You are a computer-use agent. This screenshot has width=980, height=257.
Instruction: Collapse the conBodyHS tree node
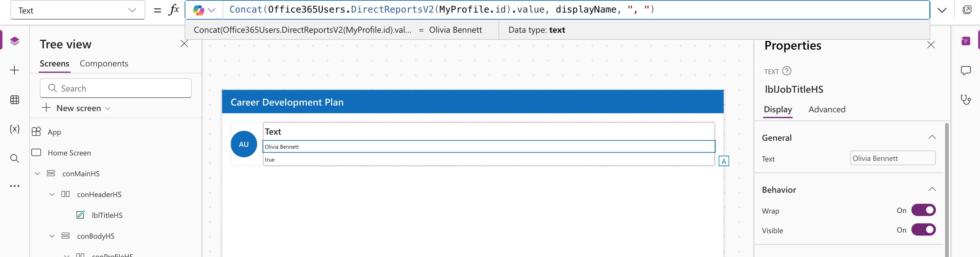(52, 236)
